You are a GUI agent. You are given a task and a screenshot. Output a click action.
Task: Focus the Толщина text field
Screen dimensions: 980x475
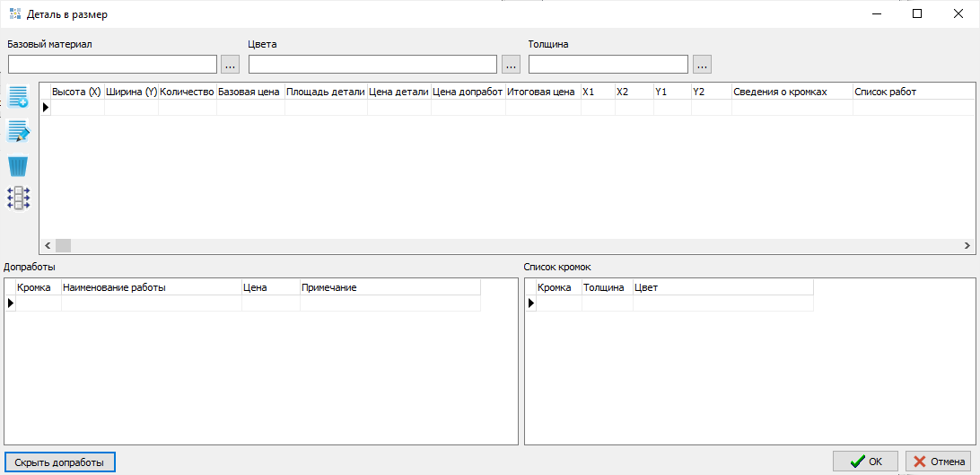tap(608, 64)
